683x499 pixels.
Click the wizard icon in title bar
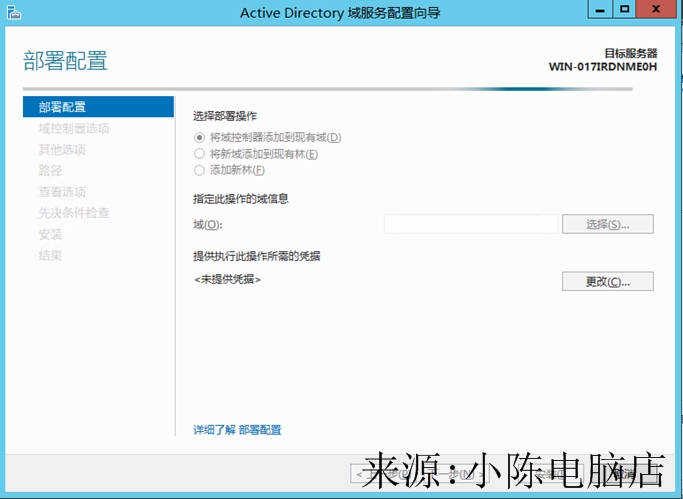14,12
